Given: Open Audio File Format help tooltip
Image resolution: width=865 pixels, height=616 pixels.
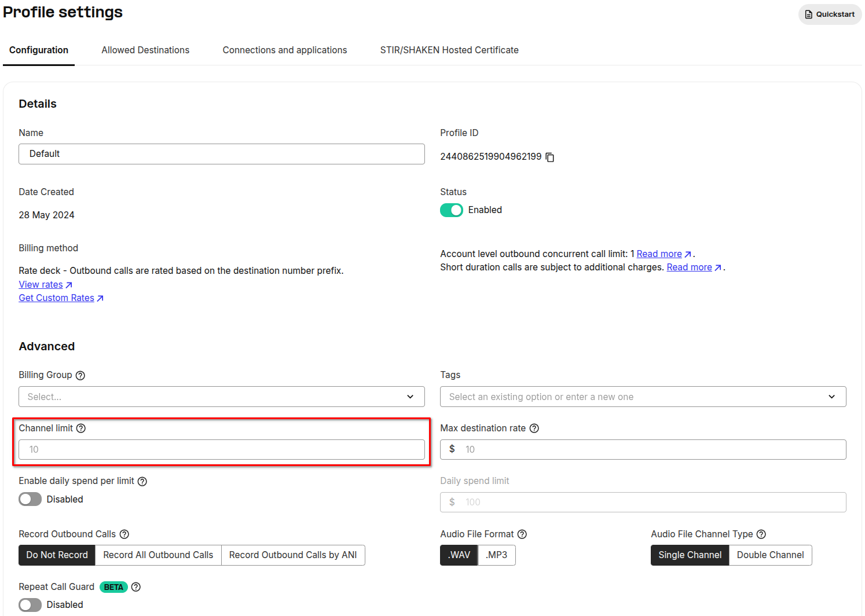Looking at the screenshot, I should click(x=522, y=534).
